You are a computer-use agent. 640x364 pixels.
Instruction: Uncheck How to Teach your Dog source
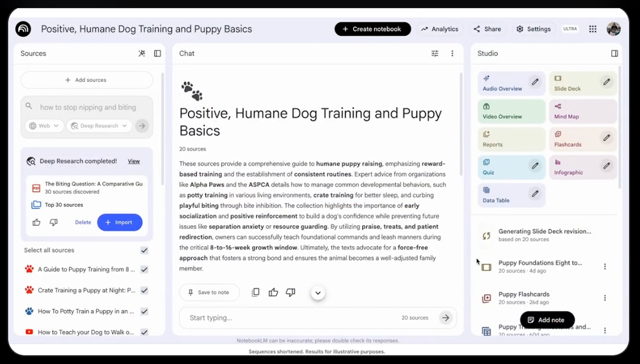click(x=144, y=332)
